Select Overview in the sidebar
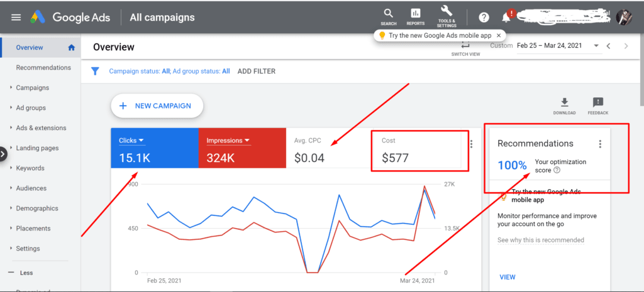The height and width of the screenshot is (292, 644). (x=30, y=48)
